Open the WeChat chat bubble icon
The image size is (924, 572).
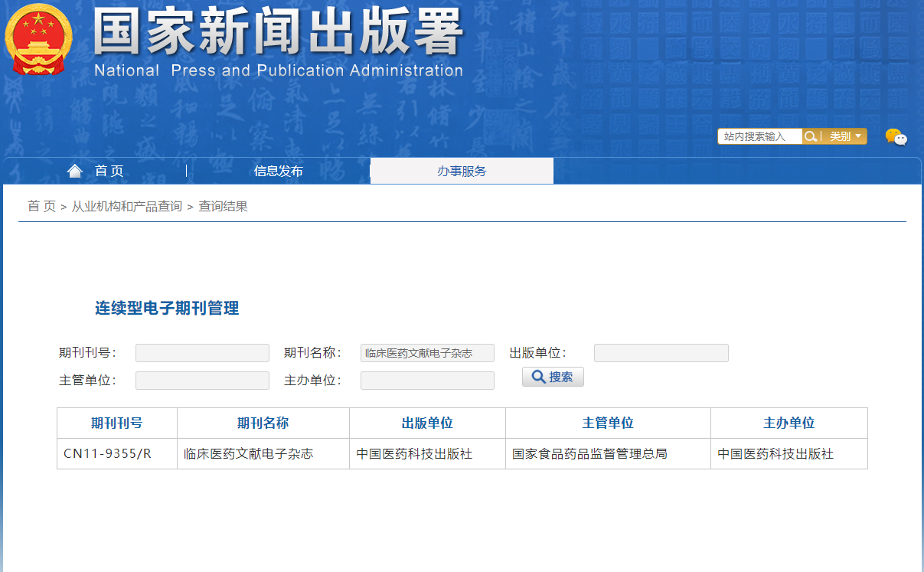click(896, 137)
